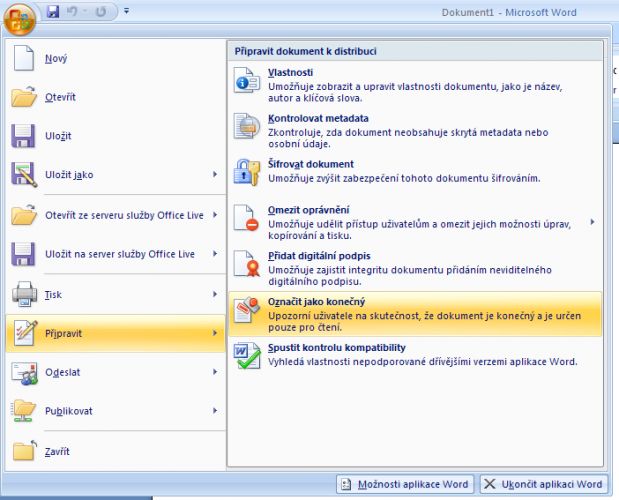The width and height of the screenshot is (619, 500).
Task: Click text 'autor a klíčová slova.'
Action: (315, 98)
